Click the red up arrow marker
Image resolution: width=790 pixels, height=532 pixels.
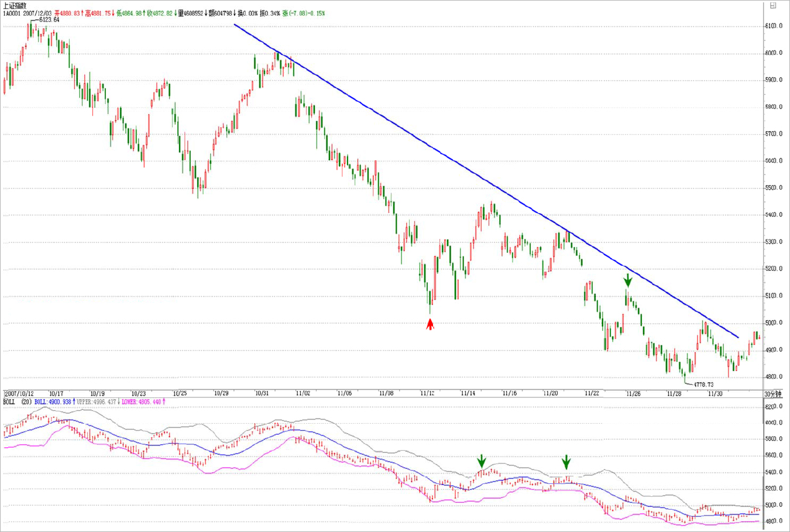[430, 324]
